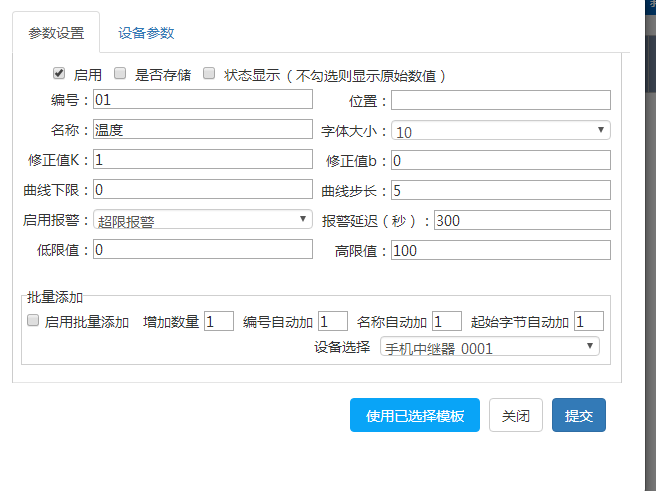Click the 关闭 button
656x491 pixels.
click(x=516, y=415)
